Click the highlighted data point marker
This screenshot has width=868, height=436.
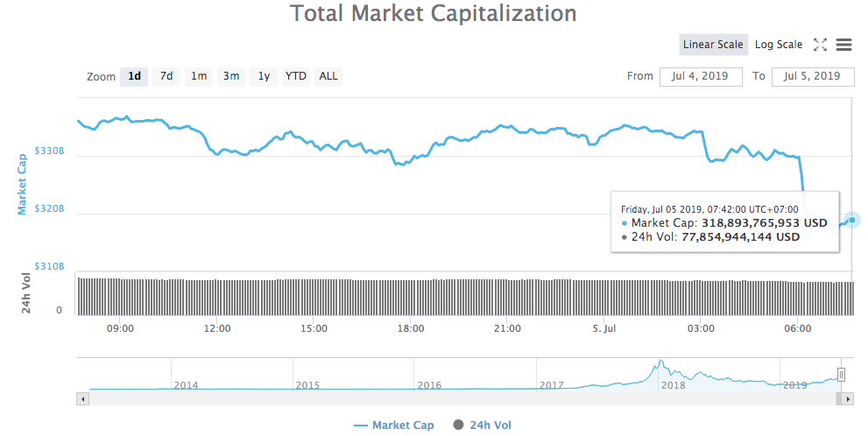[851, 219]
